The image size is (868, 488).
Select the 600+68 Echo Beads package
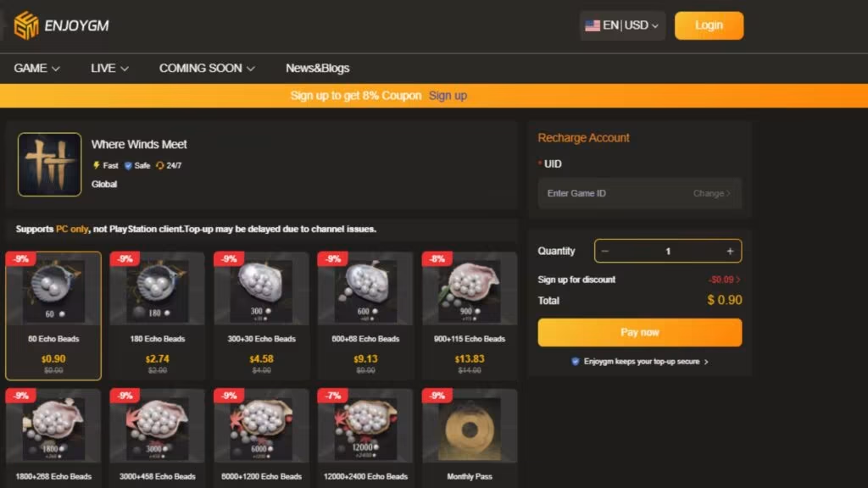[x=365, y=315]
